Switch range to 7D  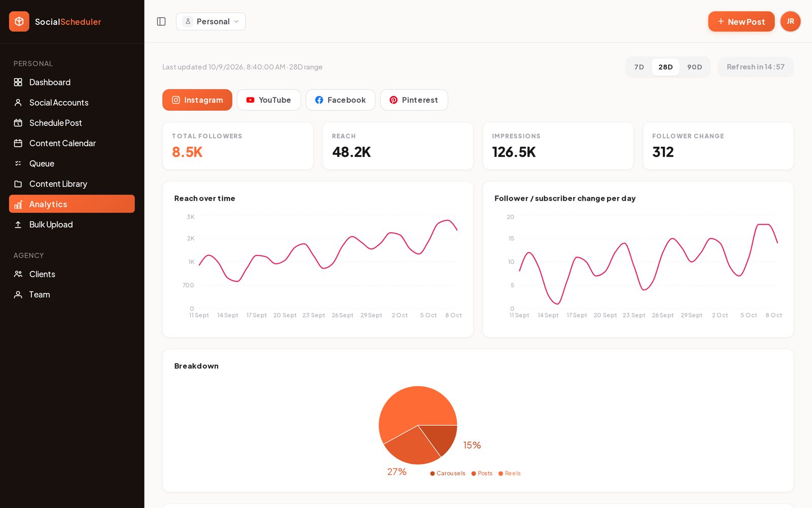(639, 67)
